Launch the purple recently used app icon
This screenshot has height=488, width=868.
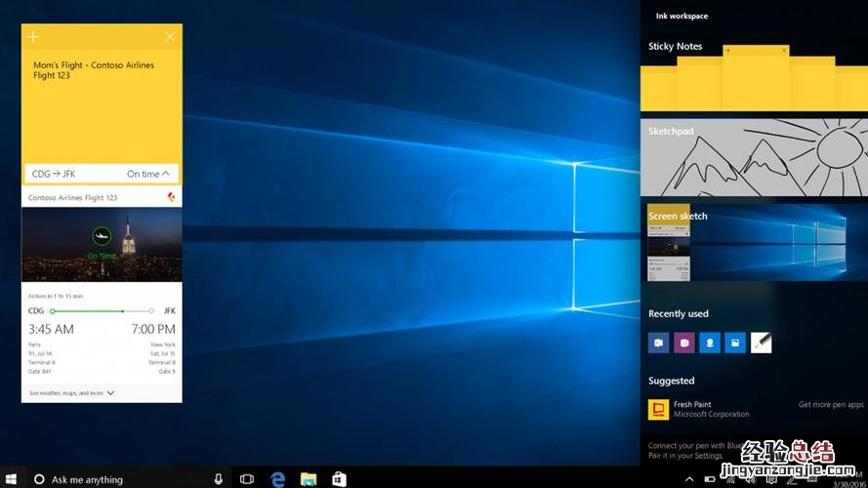point(684,343)
